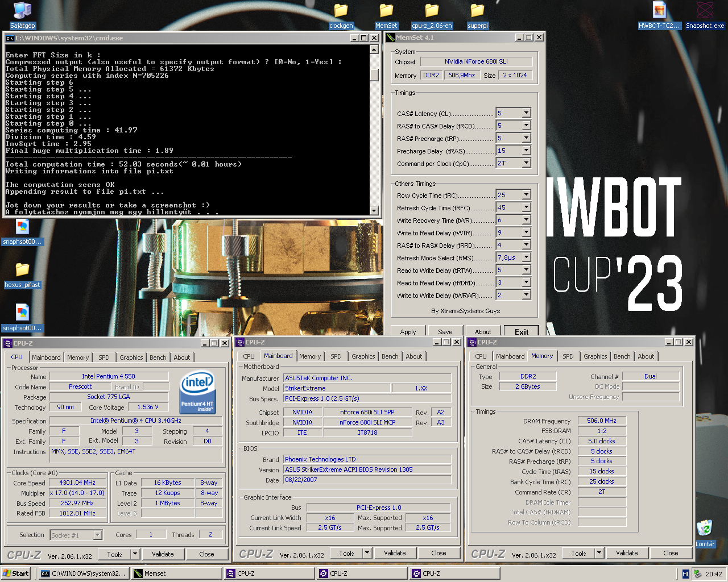Open the Refresh Mode Select (RMS) dropdown

coord(526,257)
